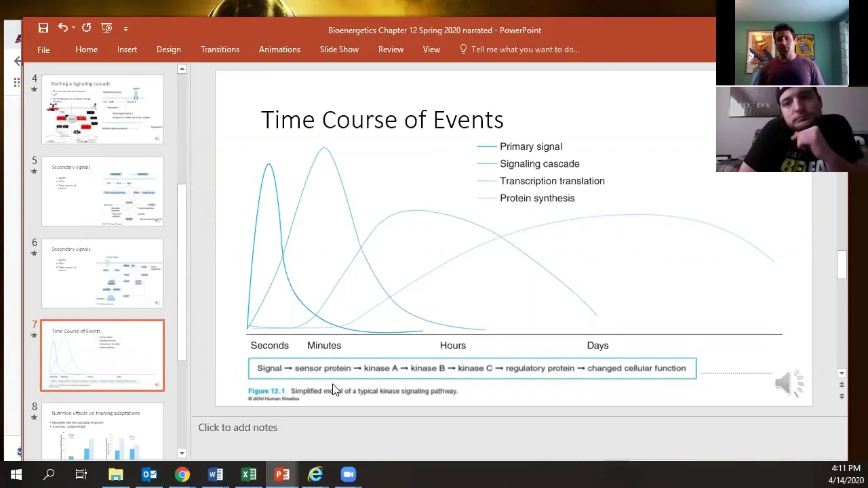The image size is (868, 488).
Task: Repeat the last action with the redo icon
Action: [x=87, y=28]
